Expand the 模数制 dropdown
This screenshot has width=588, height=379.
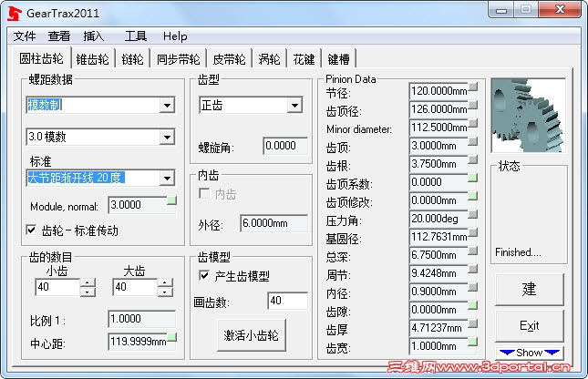[x=167, y=106]
